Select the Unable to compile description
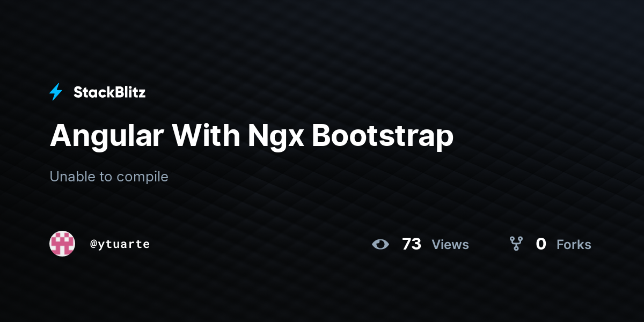Screen dimensions: 644x322 pos(109,177)
